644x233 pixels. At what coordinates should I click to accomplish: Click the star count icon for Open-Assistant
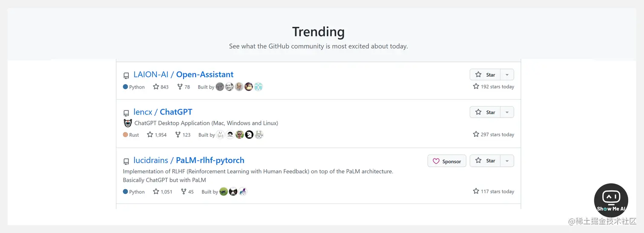tap(156, 87)
